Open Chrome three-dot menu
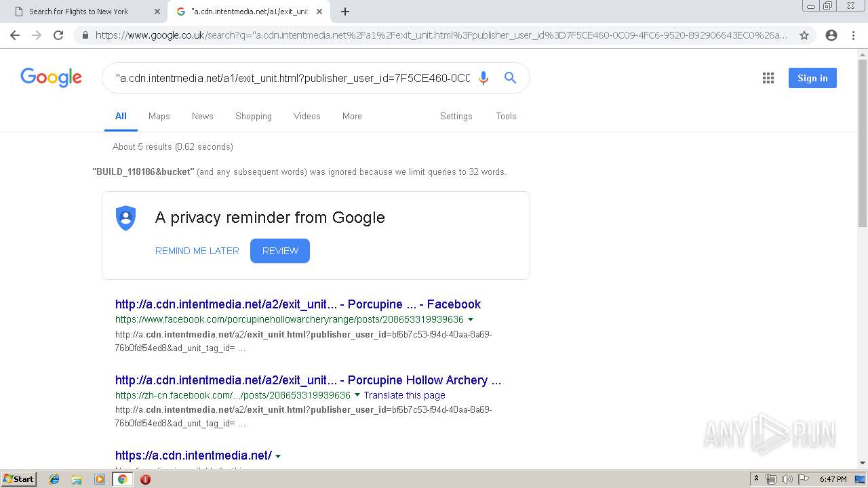 click(853, 35)
